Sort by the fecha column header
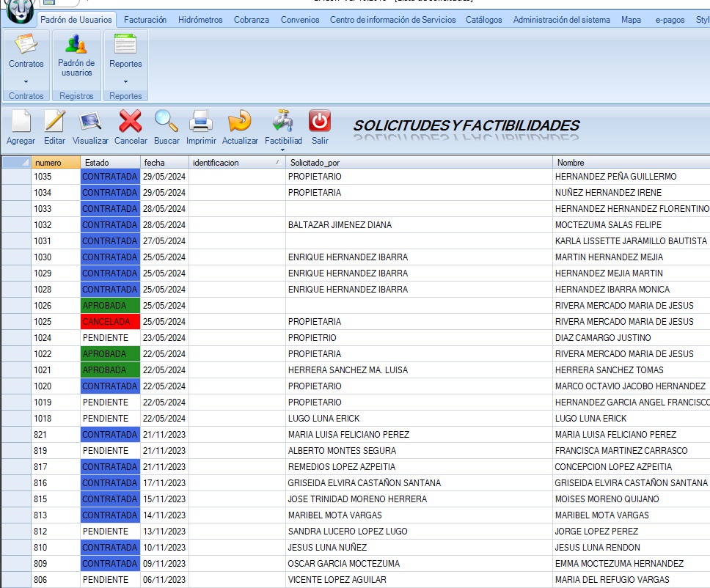 tap(164, 163)
